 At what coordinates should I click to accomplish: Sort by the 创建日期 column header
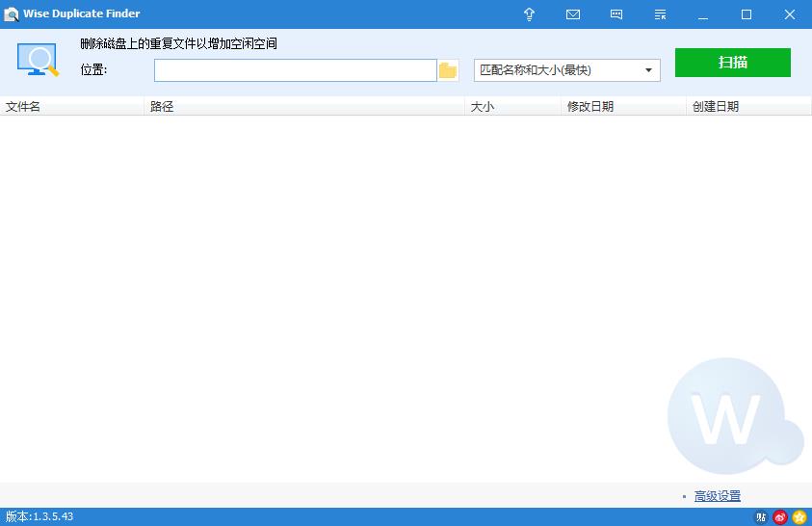748,107
